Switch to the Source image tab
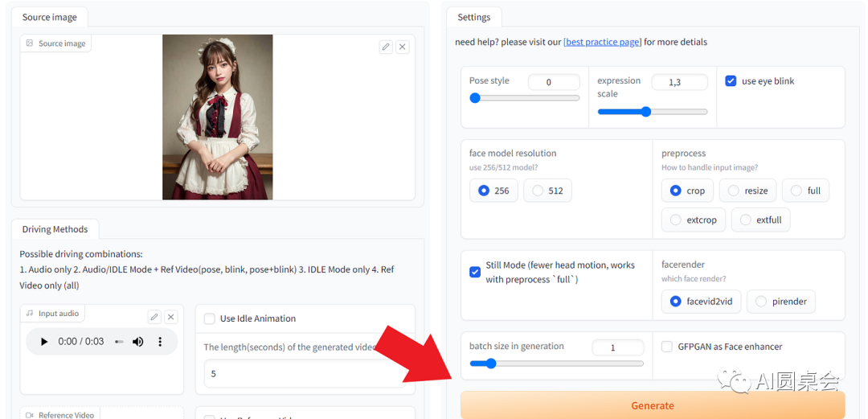 (49, 17)
